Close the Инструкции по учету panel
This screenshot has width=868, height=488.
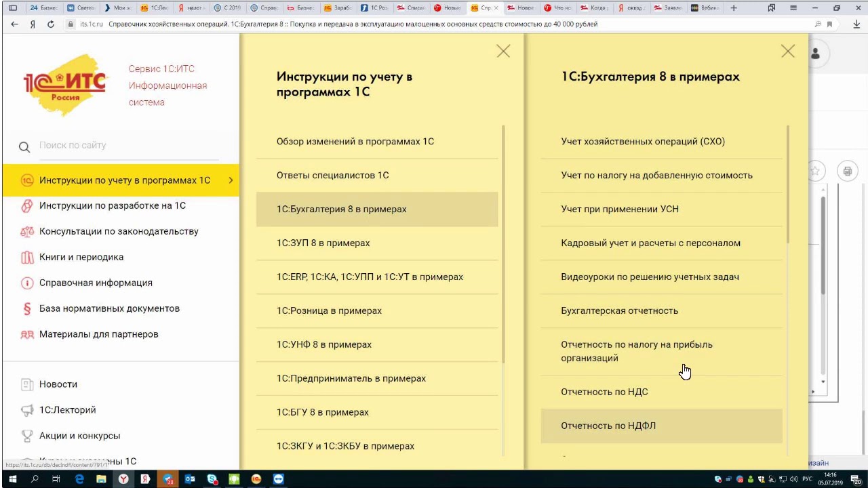click(503, 51)
